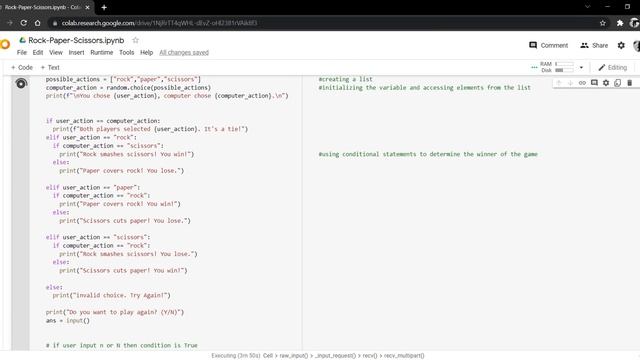This screenshot has width=640, height=360.
Task: Open the Help menu
Action: pyautogui.click(x=147, y=53)
